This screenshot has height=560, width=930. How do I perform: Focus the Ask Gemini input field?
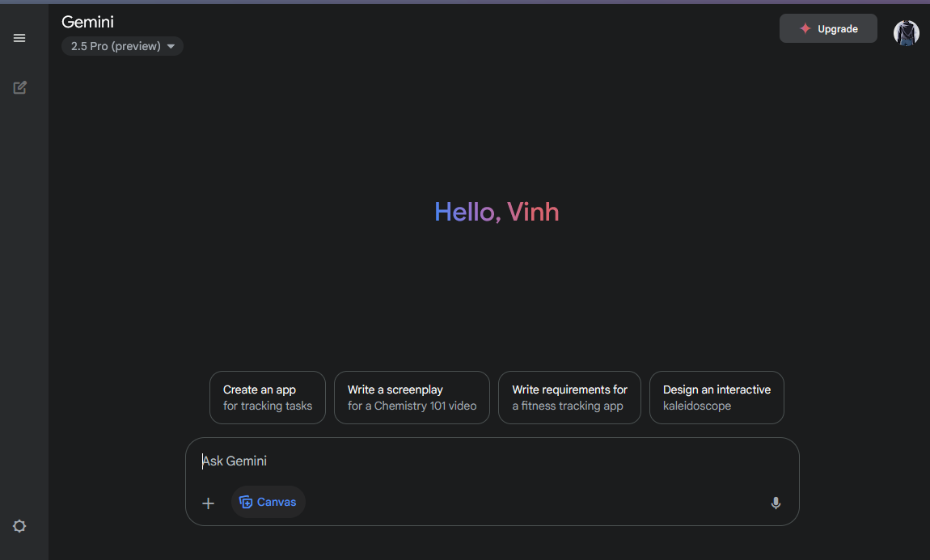coord(492,461)
